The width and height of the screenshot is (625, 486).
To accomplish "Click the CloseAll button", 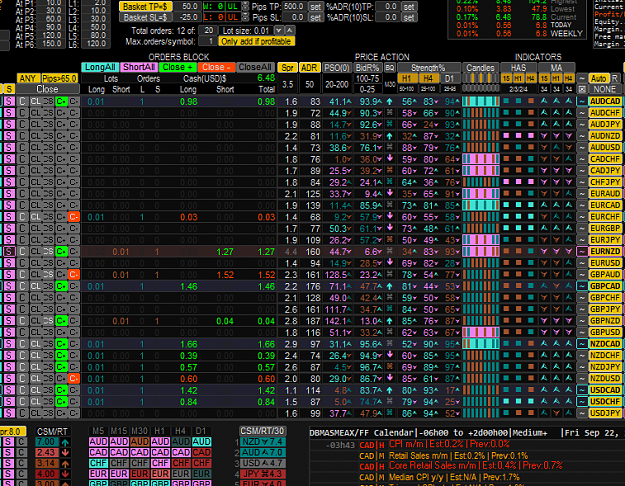I will (x=255, y=67).
